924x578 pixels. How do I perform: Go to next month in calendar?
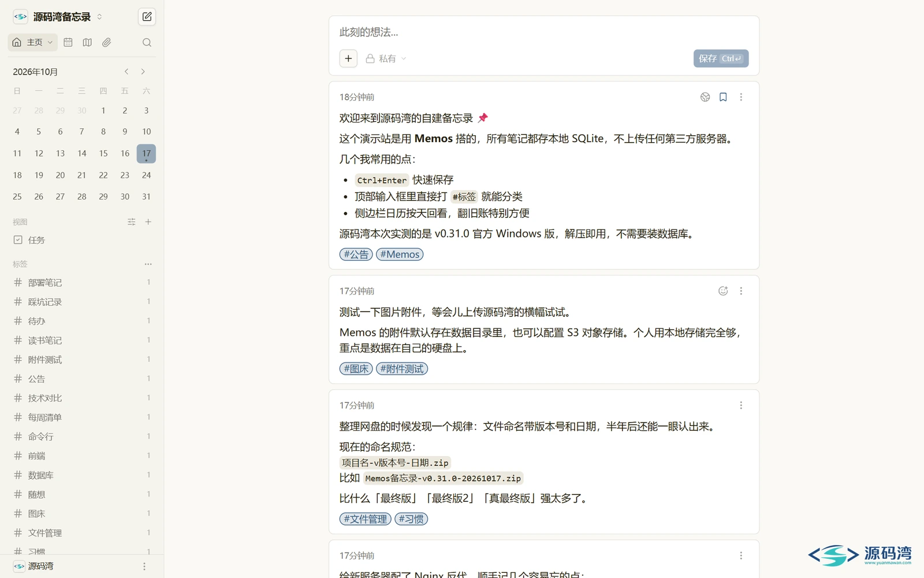click(x=143, y=72)
